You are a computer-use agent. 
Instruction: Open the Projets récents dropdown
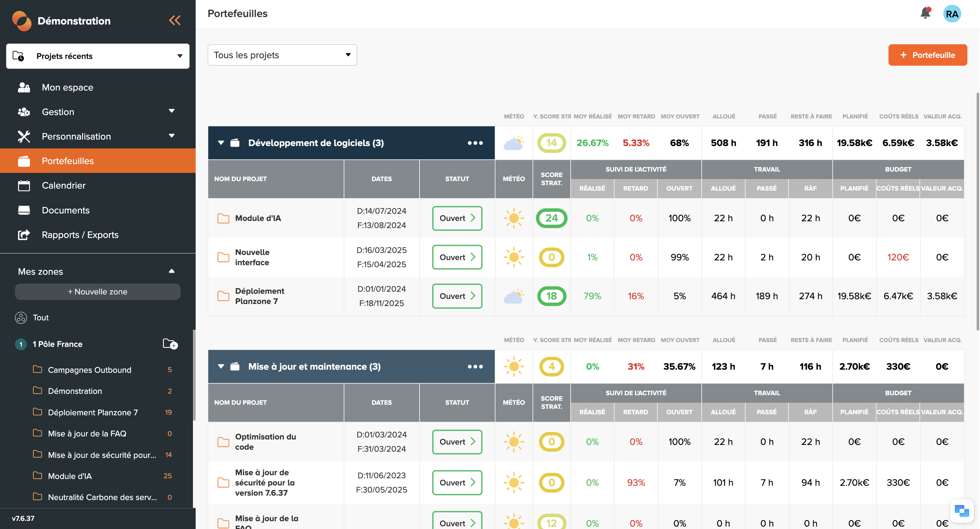coord(98,56)
